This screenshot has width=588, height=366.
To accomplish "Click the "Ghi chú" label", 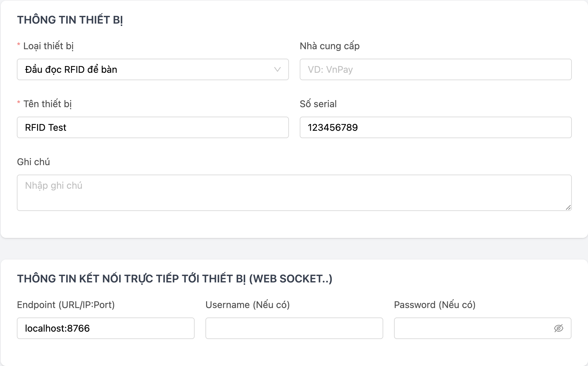I will (33, 162).
